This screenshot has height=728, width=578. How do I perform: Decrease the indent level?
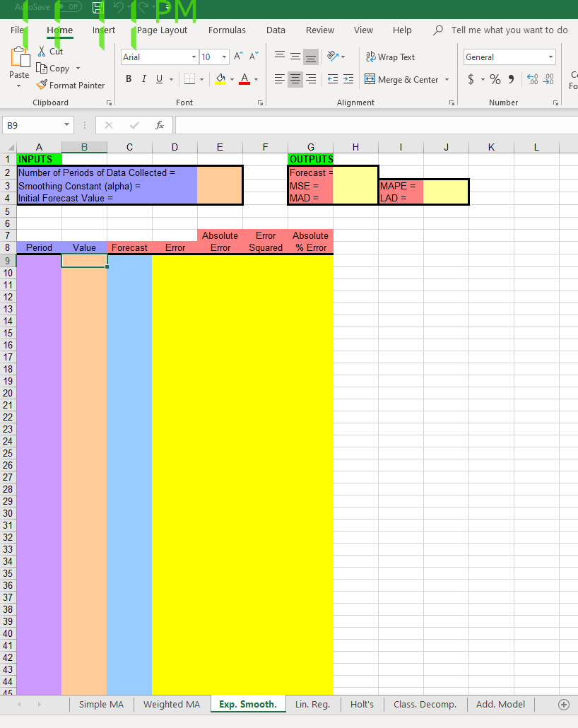pyautogui.click(x=333, y=79)
